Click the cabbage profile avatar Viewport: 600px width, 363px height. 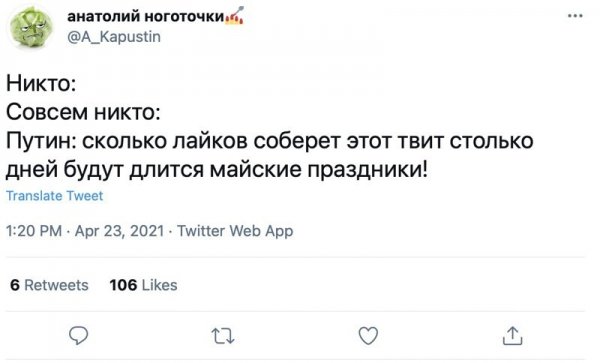[x=31, y=28]
